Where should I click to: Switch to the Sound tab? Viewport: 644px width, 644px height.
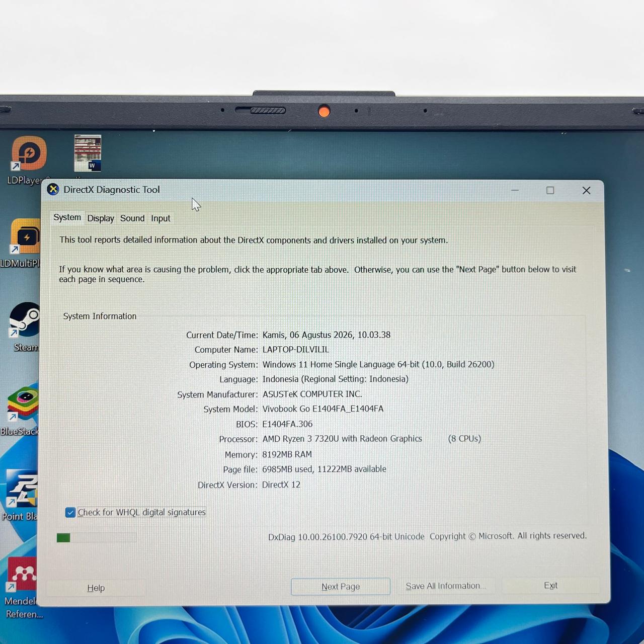[x=132, y=218]
